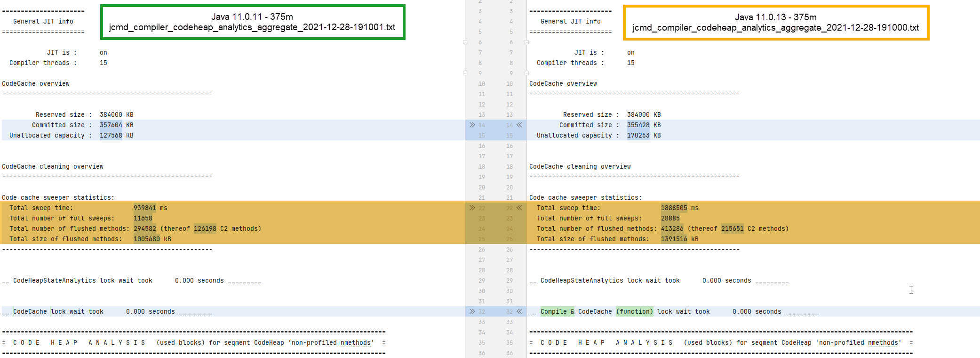The height and width of the screenshot is (358, 980).
Task: Click 'Code cache sweeper statistics:' on right
Action: coord(586,197)
